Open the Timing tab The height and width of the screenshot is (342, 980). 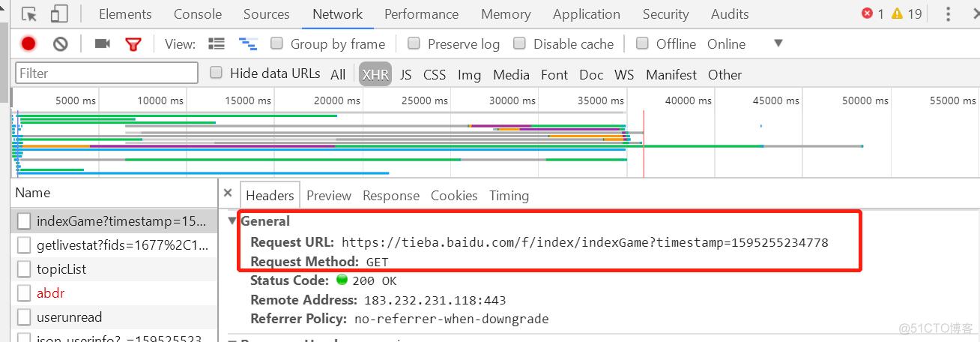point(509,196)
